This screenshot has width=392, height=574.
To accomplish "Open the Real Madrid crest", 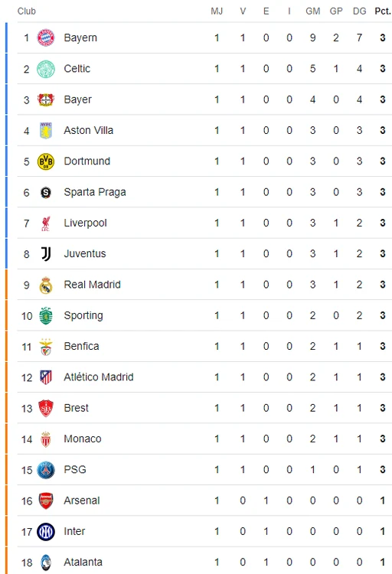I will tap(46, 285).
